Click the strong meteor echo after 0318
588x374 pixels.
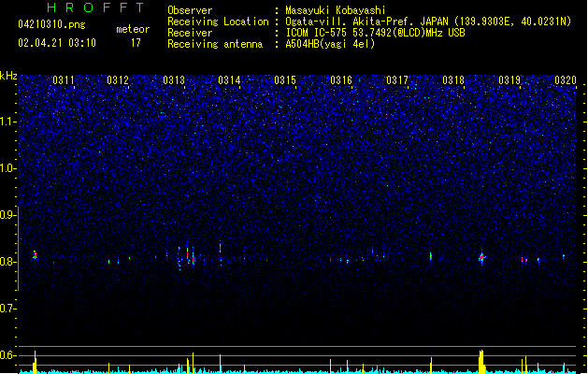(481, 257)
